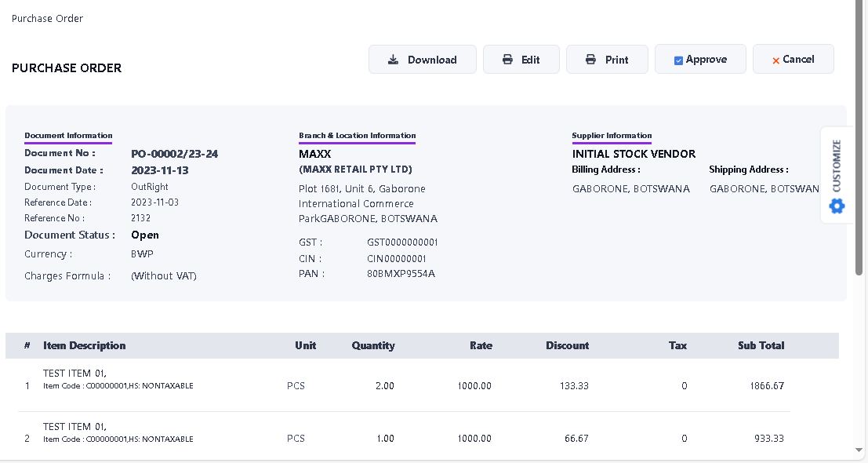
Task: Click the vertical scrollbar thumb
Action: (859, 141)
